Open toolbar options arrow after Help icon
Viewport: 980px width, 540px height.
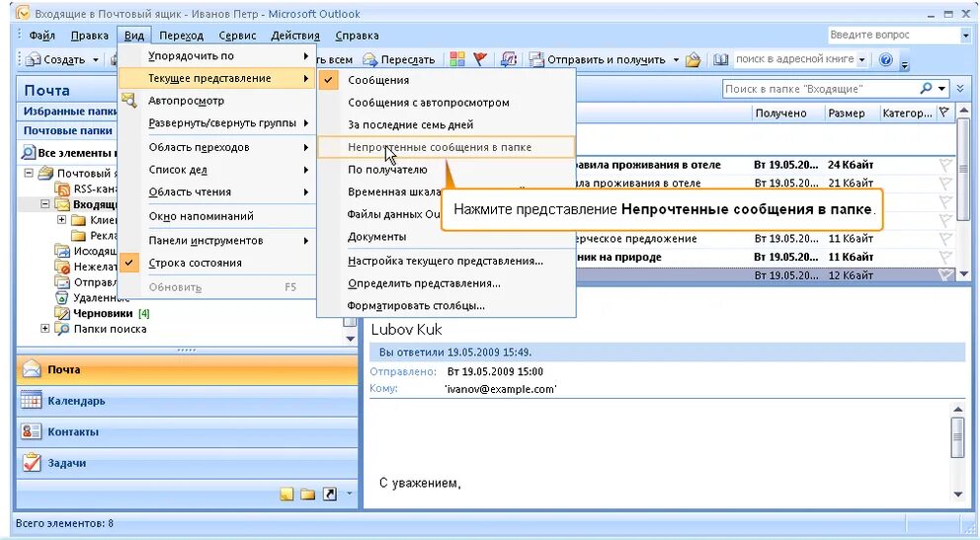point(904,63)
